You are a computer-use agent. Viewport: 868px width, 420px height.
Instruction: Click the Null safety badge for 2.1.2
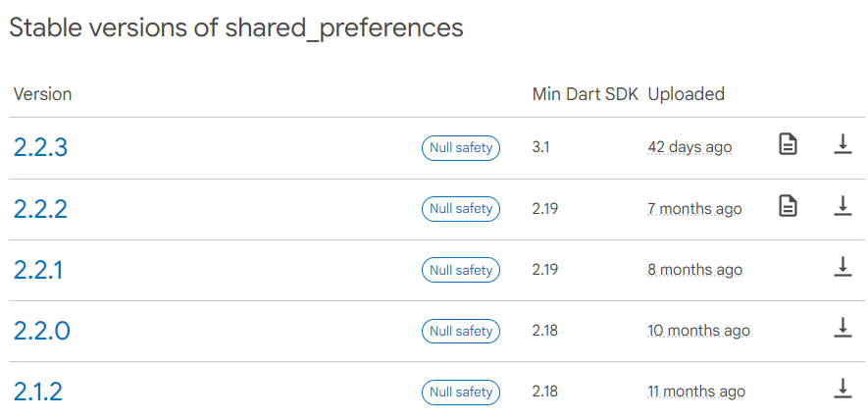[x=461, y=392]
